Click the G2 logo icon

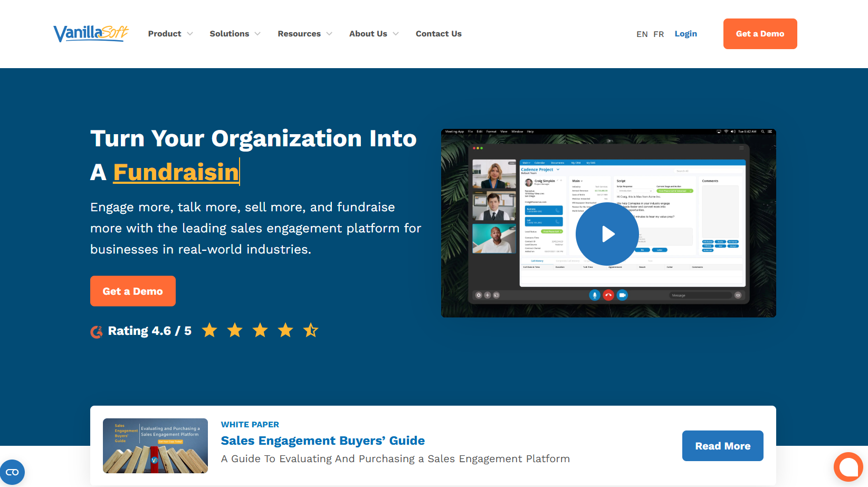(97, 332)
